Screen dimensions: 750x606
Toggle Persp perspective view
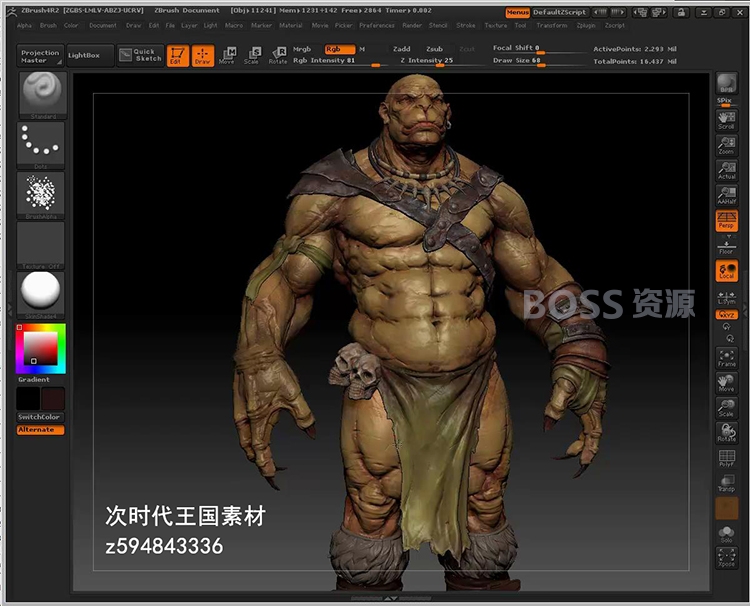pos(727,220)
